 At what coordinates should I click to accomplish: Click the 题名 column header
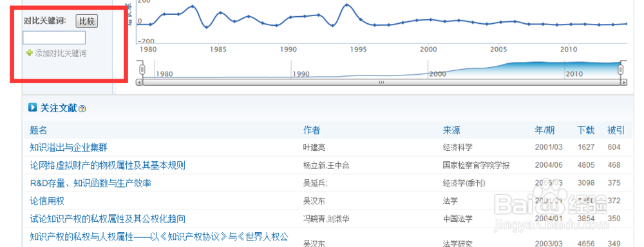tap(39, 130)
